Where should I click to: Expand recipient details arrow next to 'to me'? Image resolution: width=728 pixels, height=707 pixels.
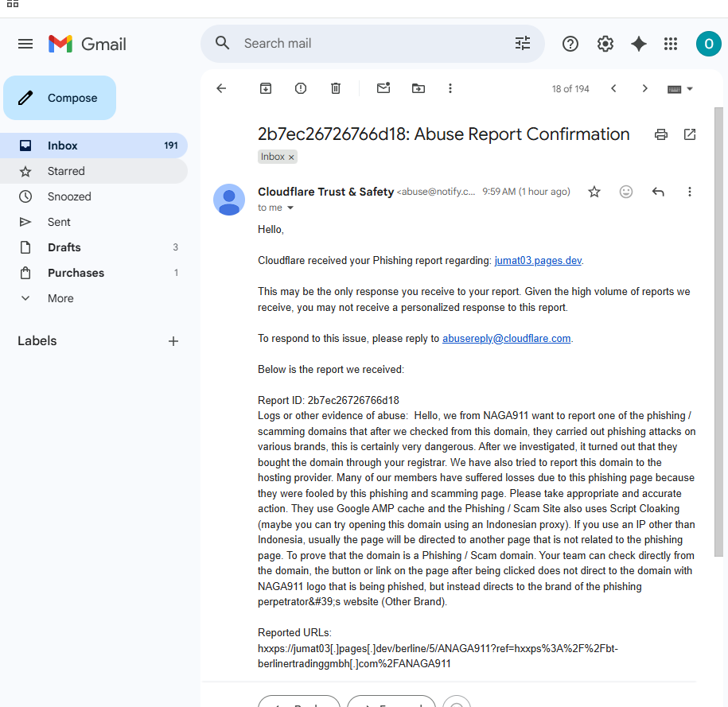(x=290, y=208)
